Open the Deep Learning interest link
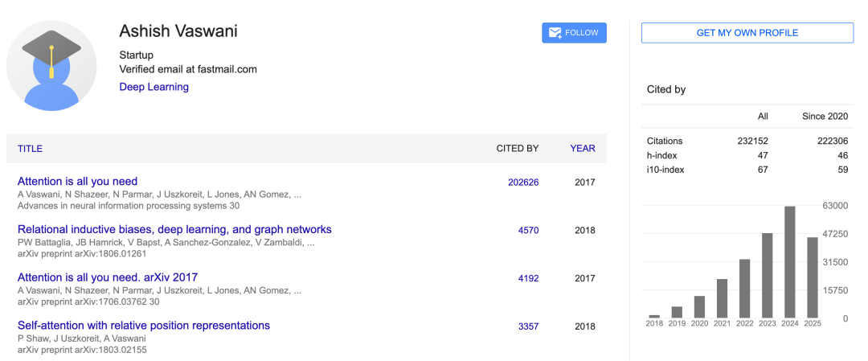The image size is (868, 361). point(154,87)
